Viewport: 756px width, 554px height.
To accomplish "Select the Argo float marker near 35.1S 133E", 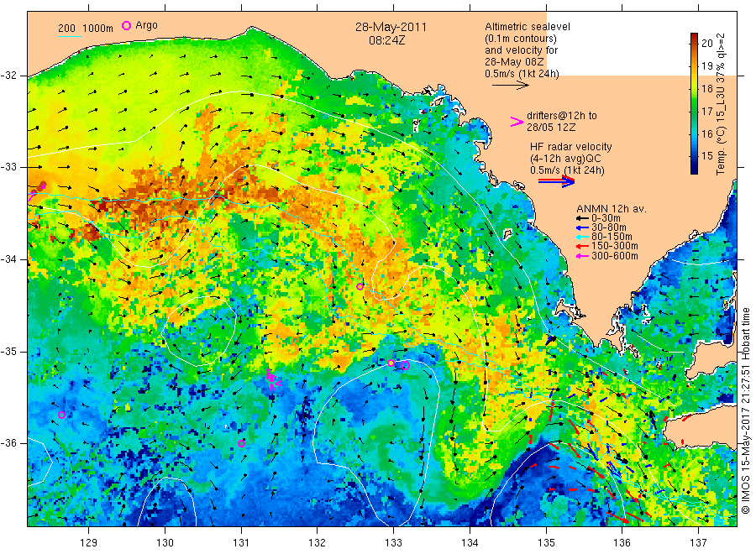I will click(x=391, y=363).
